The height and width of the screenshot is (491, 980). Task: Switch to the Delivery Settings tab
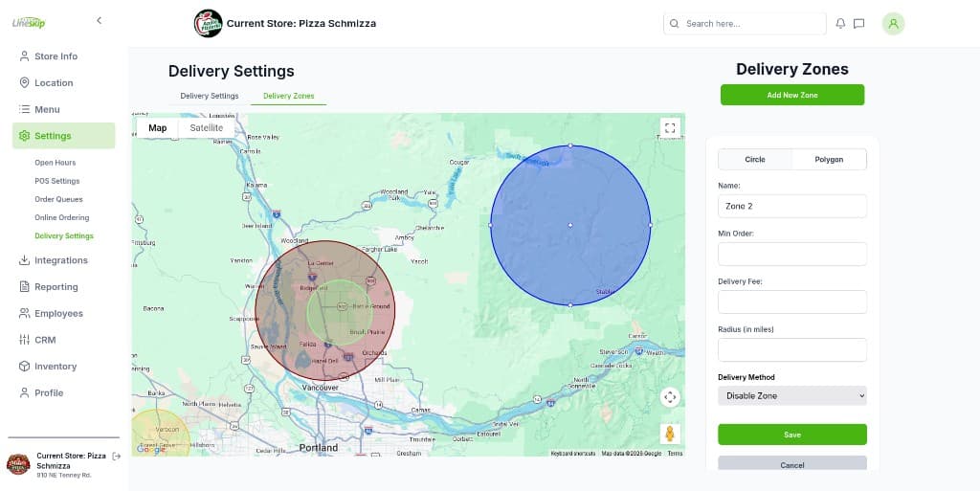pyautogui.click(x=210, y=97)
